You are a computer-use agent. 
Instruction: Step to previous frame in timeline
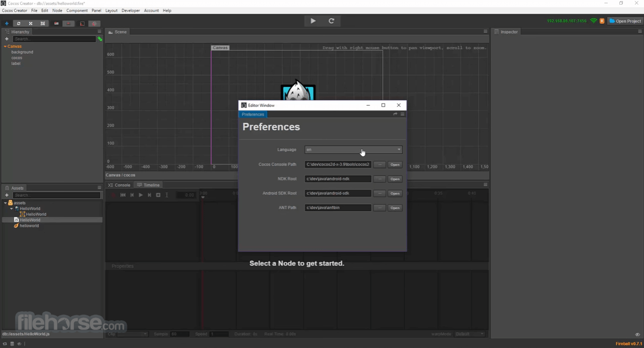click(132, 195)
